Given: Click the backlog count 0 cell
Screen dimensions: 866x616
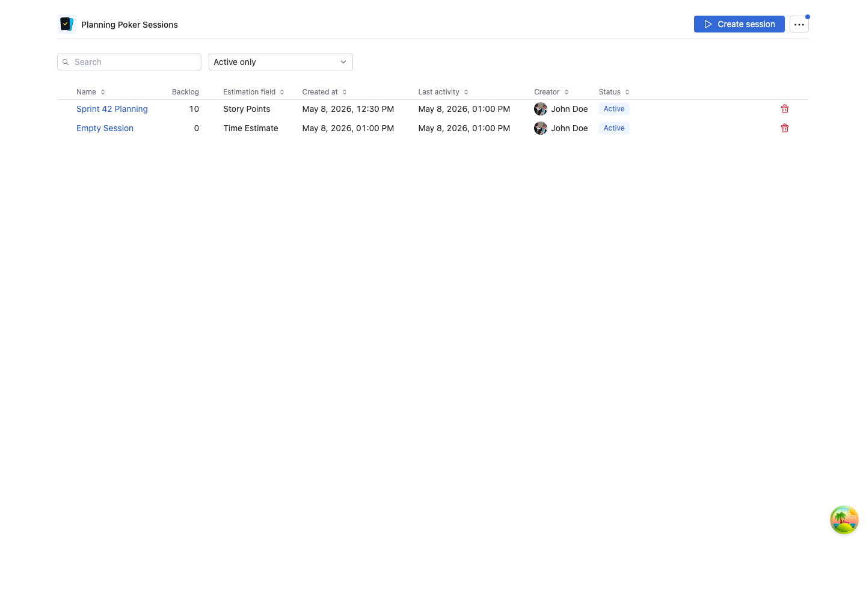Looking at the screenshot, I should pyautogui.click(x=196, y=128).
